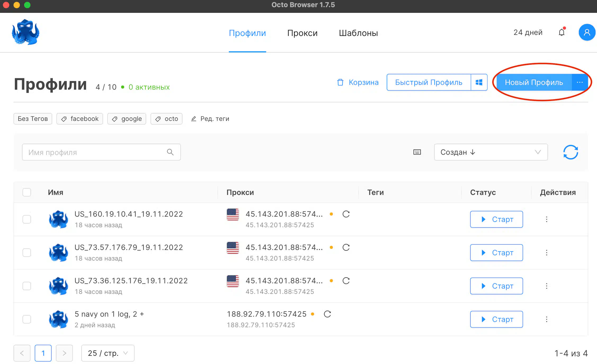Click proxy 188.92.79.110:57425 entry
This screenshot has height=364, width=597.
click(267, 314)
